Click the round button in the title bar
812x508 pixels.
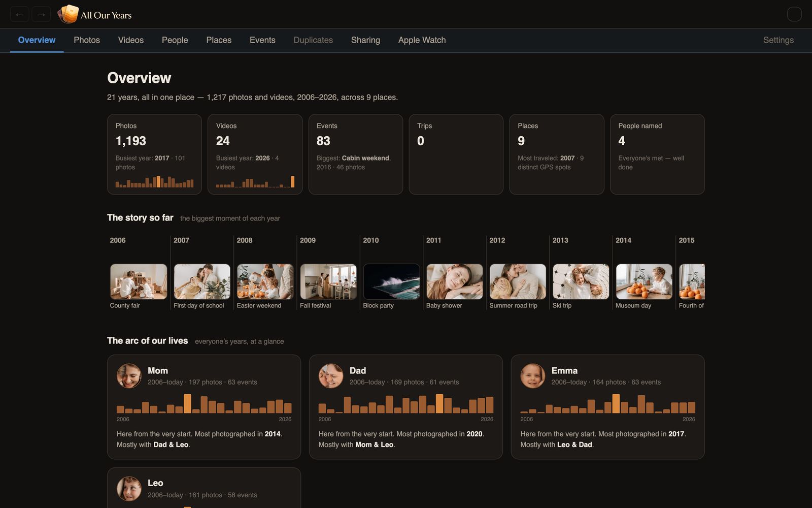(794, 14)
